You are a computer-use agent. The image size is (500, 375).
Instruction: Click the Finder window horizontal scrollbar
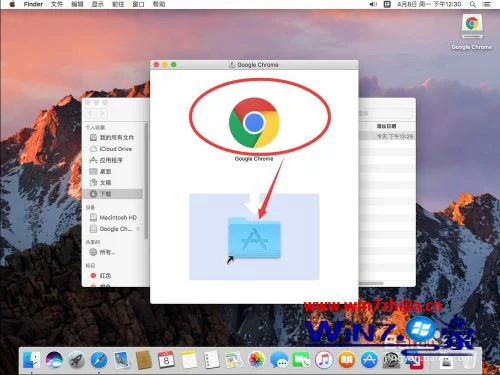pyautogui.click(x=371, y=284)
